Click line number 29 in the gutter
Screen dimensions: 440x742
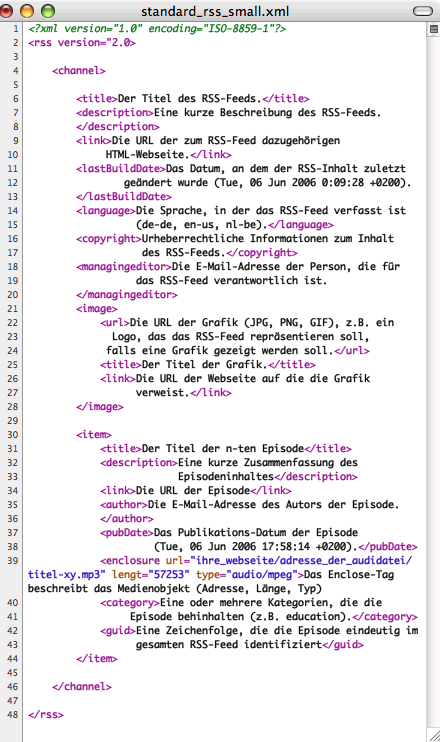(13, 421)
